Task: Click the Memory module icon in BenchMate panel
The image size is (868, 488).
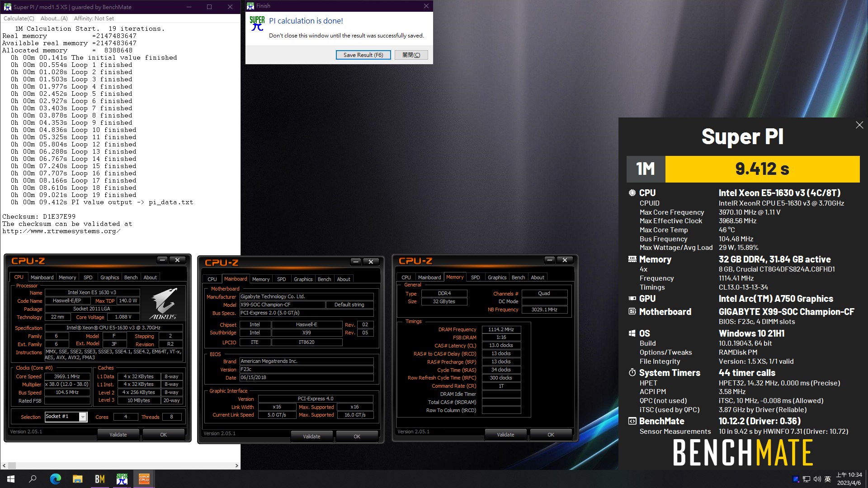Action: click(632, 259)
